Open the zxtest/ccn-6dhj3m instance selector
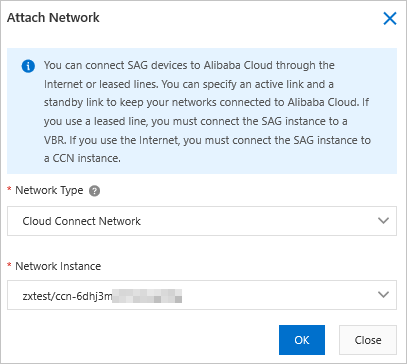 [x=202, y=295]
